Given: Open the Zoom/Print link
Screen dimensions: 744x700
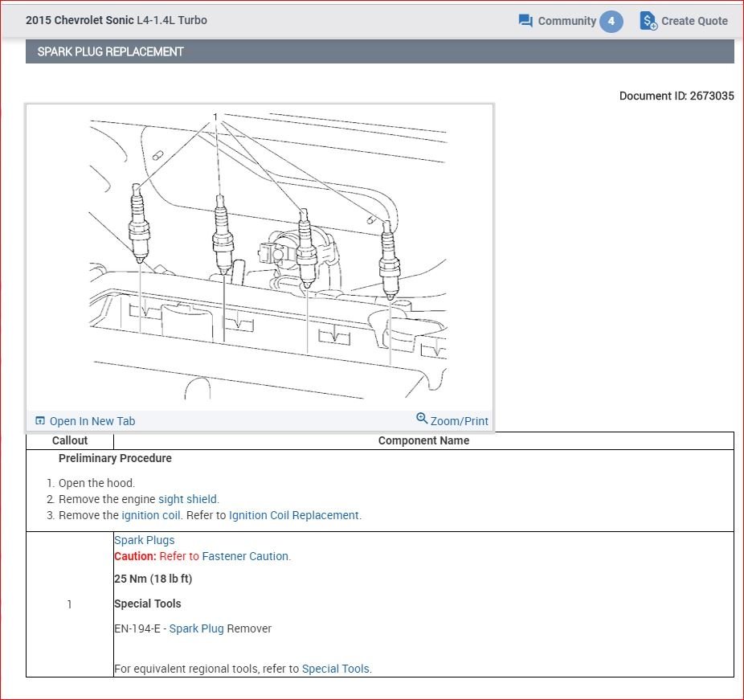Looking at the screenshot, I should coord(459,421).
